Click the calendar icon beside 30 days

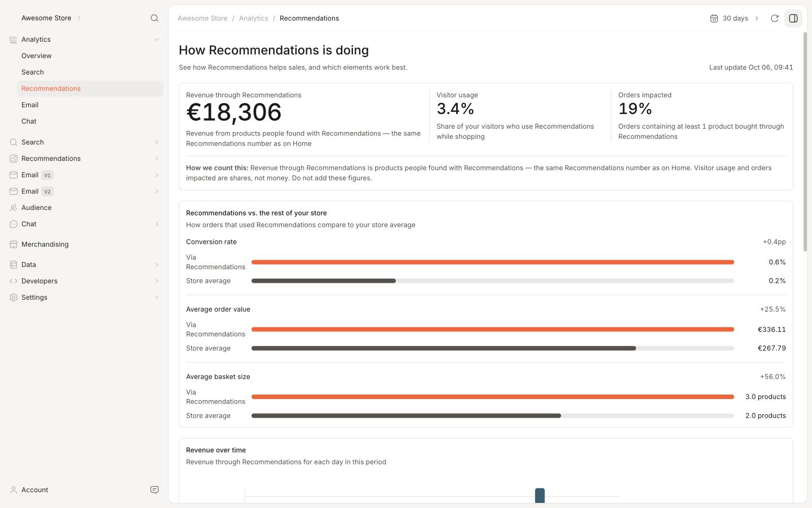click(714, 18)
